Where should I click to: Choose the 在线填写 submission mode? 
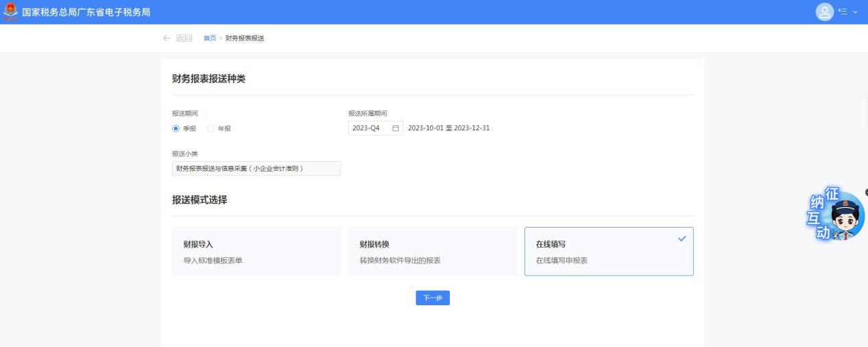(609, 251)
